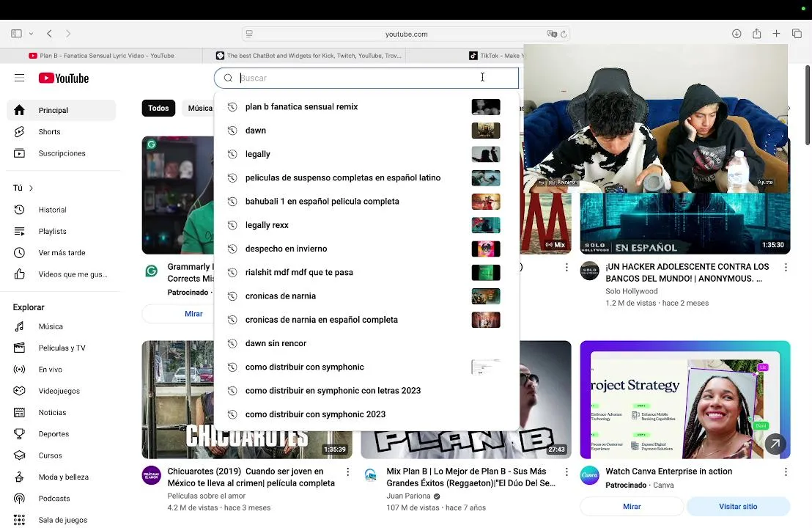Focus the Buscar search field
Image resolution: width=812 pixels, height=528 pixels.
366,78
